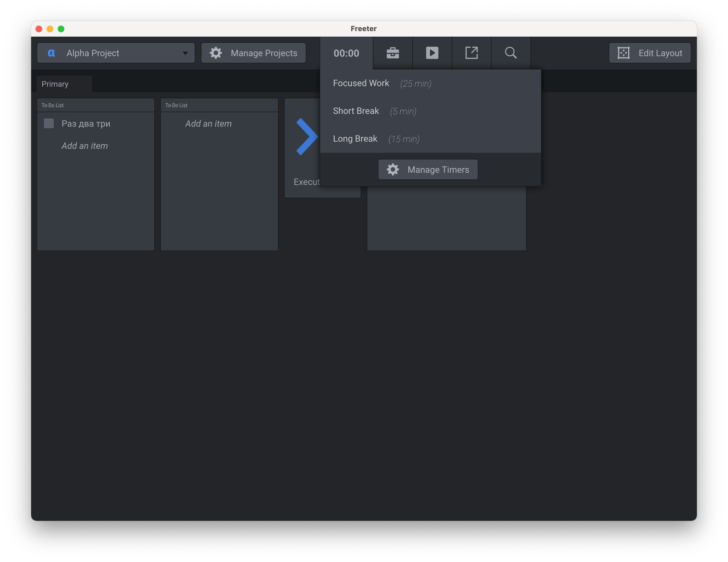Image resolution: width=728 pixels, height=562 pixels.
Task: Click the briefcase icon in the toolbar
Action: (x=392, y=53)
